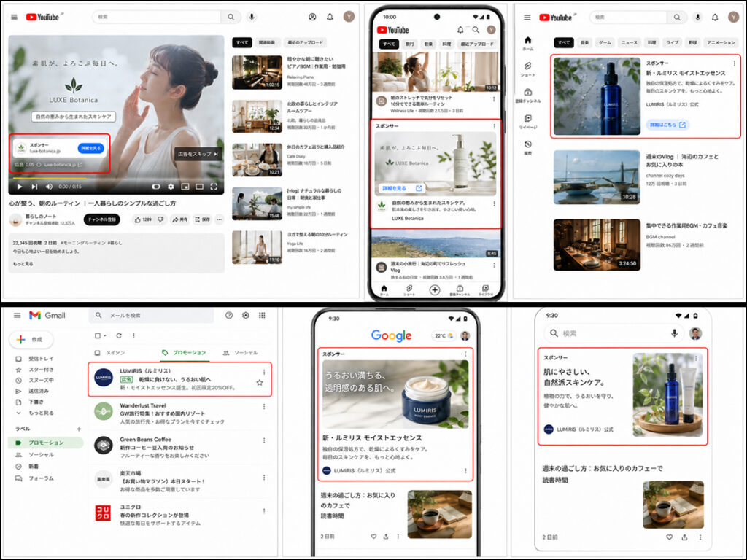Image resolution: width=747 pixels, height=560 pixels.
Task: Select 最近のアップロード chip on the watch page
Action: click(x=305, y=42)
